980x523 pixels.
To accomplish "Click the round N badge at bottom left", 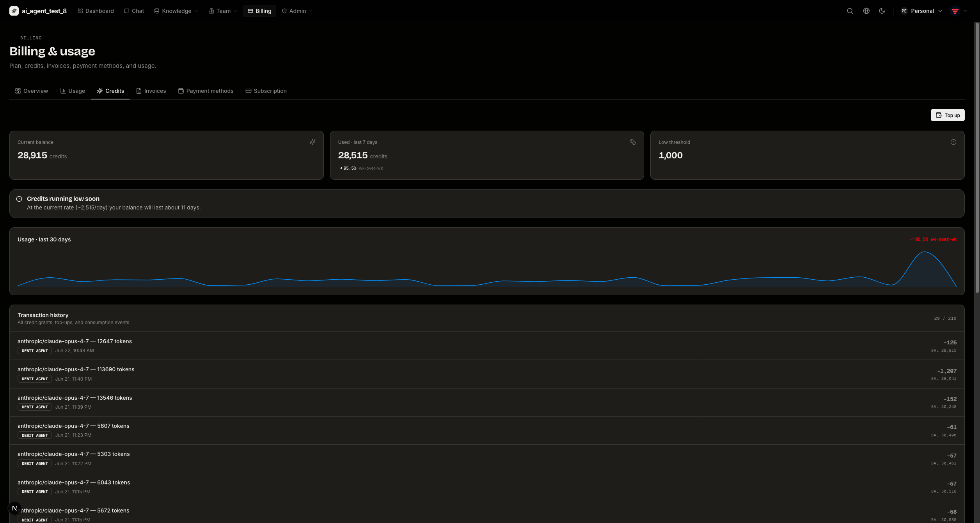I will 14,508.
